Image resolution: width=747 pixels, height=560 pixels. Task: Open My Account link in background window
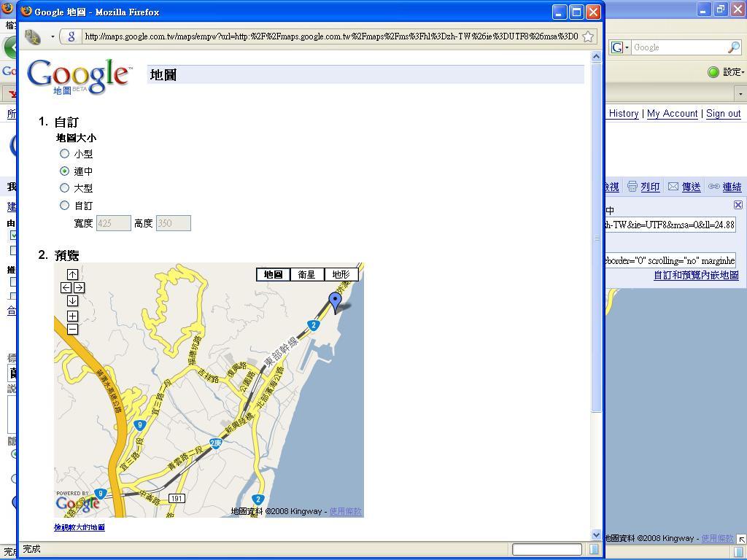point(672,113)
